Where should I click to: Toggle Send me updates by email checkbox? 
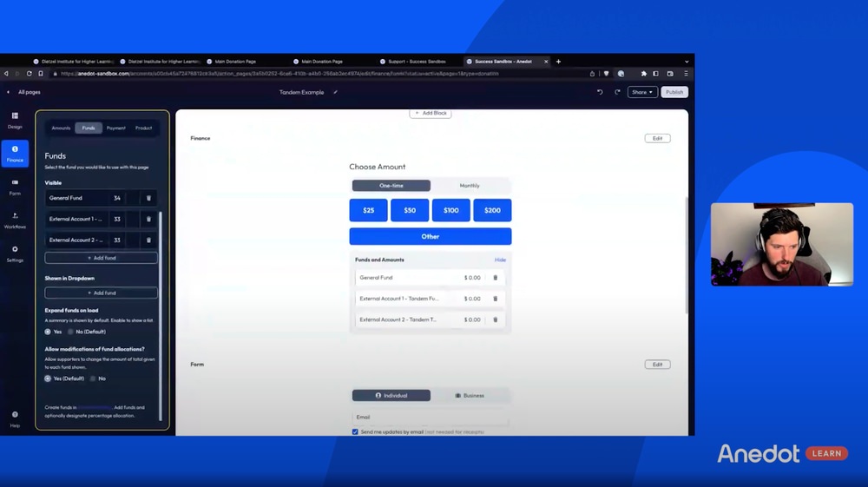355,431
